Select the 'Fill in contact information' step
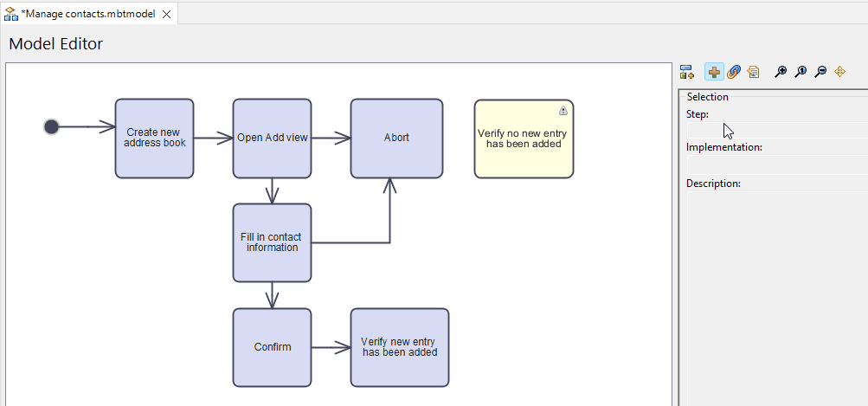The height and width of the screenshot is (406, 868). coord(272,242)
